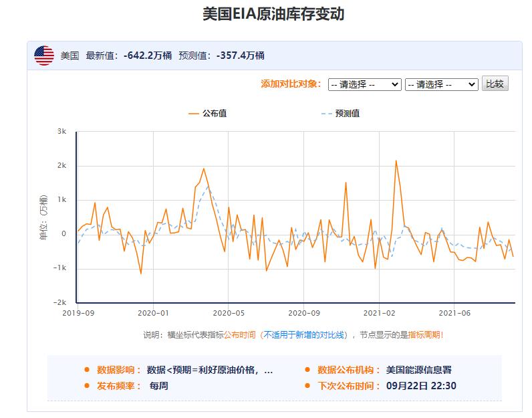Viewport: 532px width, 418px height.
Task: Click the orange bullet beside 数据公布机构
Action: tap(307, 370)
